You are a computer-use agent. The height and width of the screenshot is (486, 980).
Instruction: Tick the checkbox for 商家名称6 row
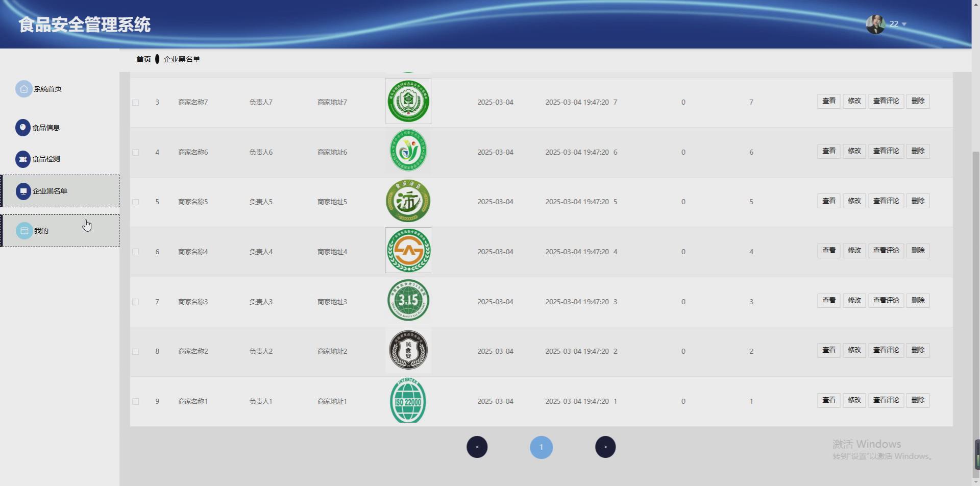[x=135, y=153]
